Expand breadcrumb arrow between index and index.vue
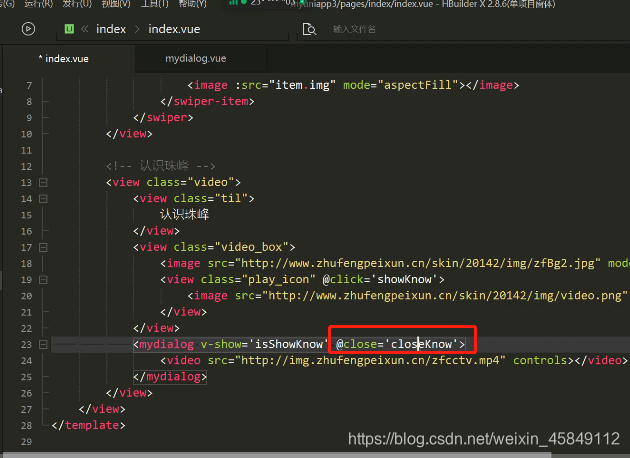 pos(137,29)
